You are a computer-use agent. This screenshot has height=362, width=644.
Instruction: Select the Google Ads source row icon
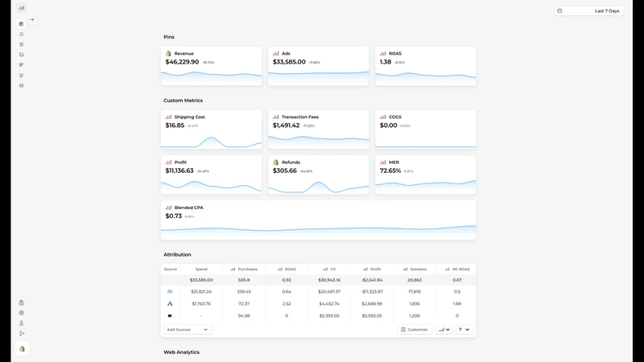click(x=170, y=304)
